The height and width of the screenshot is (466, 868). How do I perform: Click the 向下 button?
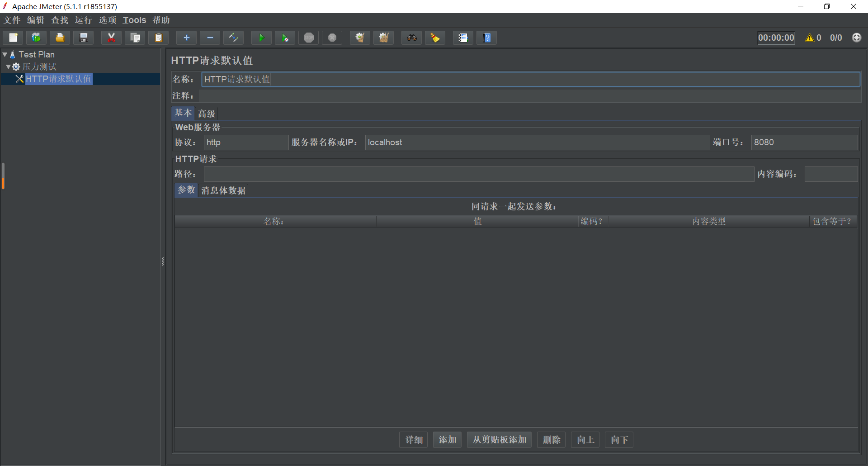pyautogui.click(x=619, y=440)
